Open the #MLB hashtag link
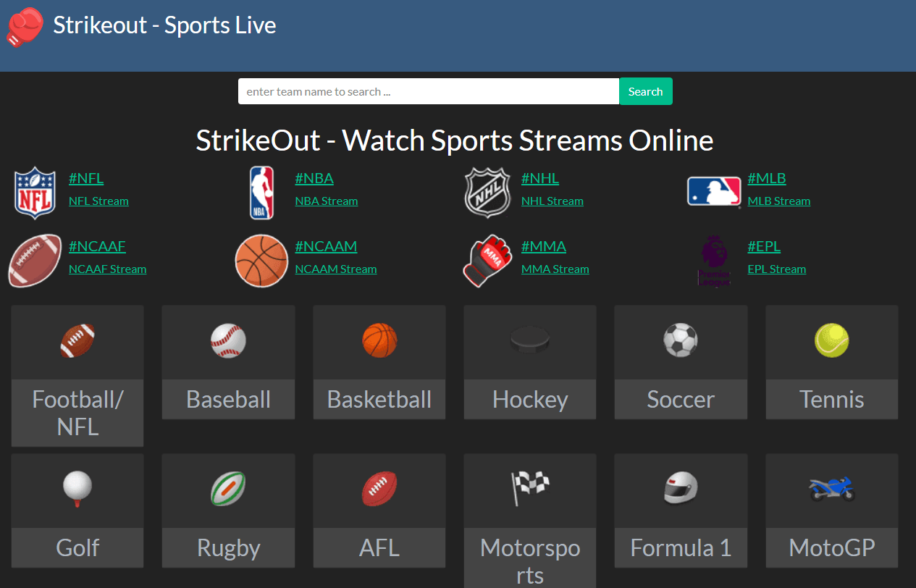Viewport: 916px width, 588px height. coord(767,178)
